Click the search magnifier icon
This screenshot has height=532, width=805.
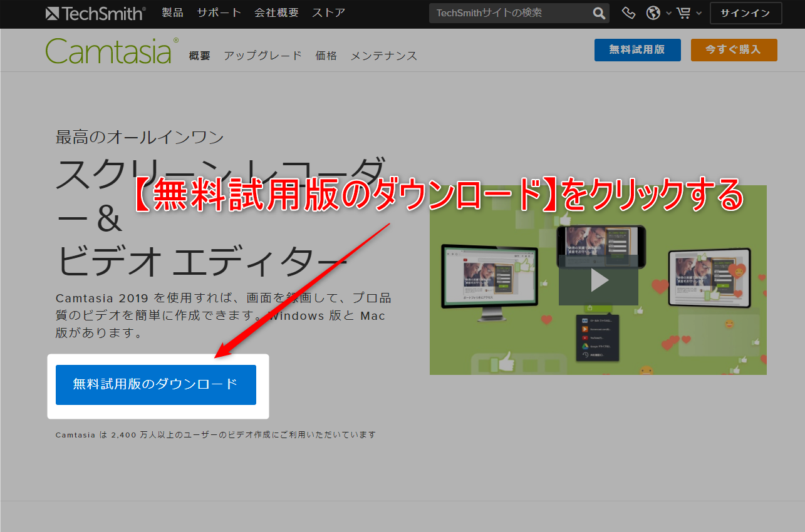click(599, 13)
